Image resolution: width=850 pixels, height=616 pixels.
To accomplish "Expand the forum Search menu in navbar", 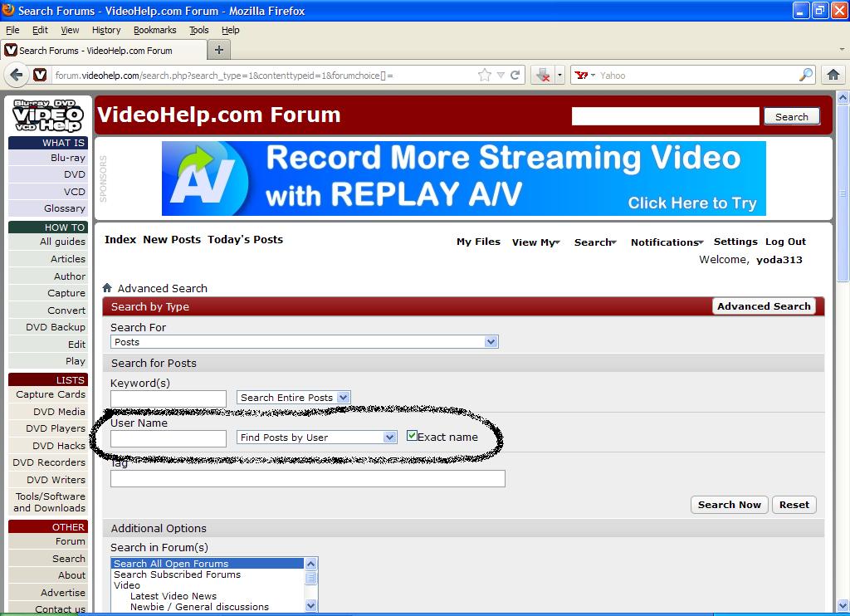I will (595, 242).
